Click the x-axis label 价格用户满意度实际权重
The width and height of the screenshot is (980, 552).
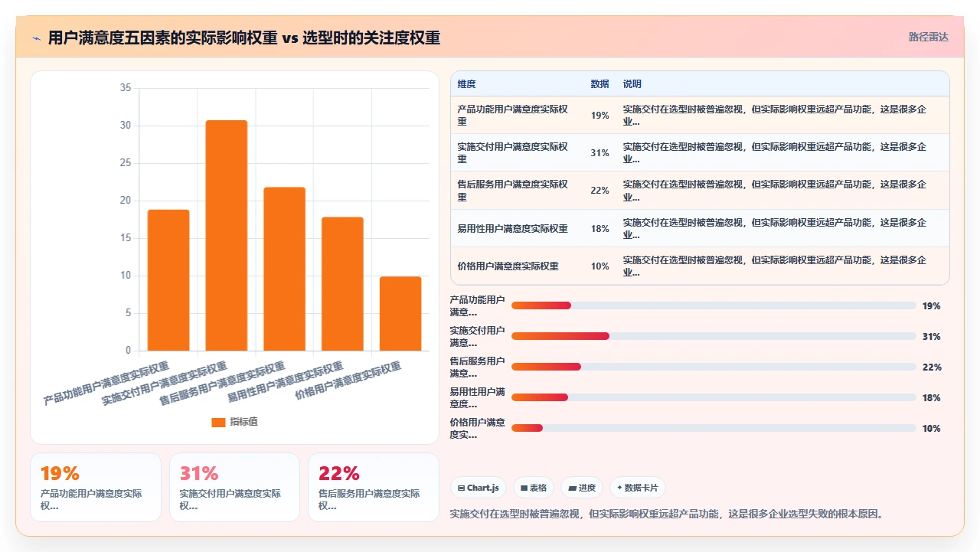348,382
